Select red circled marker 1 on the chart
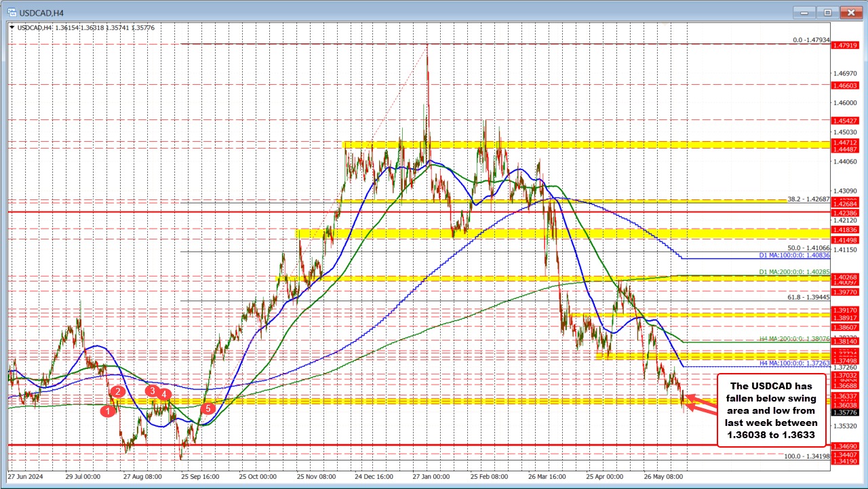The width and height of the screenshot is (868, 489). tap(107, 410)
